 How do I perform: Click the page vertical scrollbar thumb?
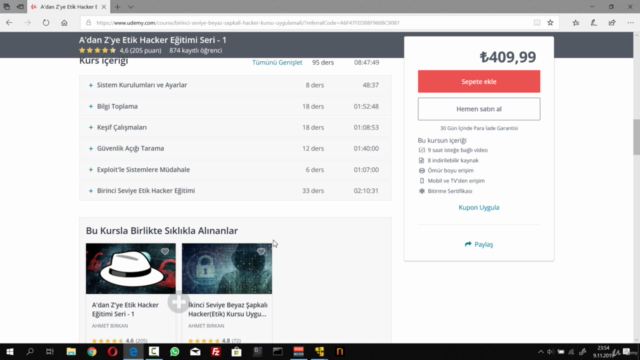(636, 137)
